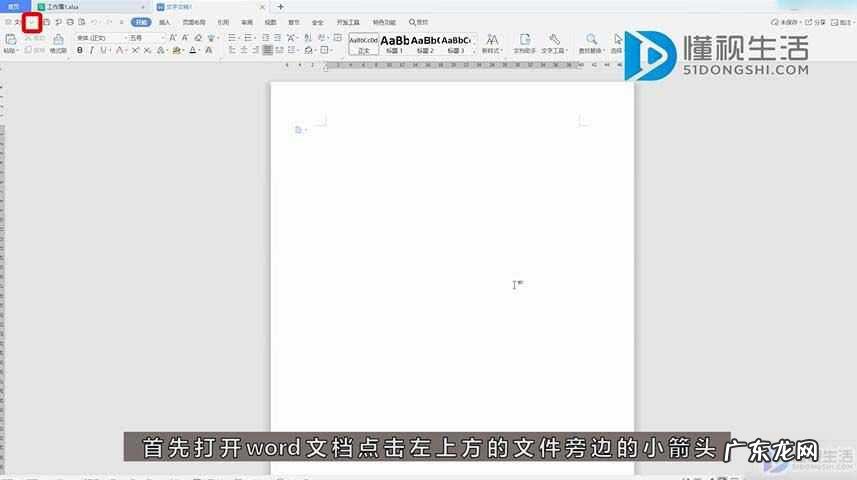Open the font size combo box
Viewport: 857px width, 480px height.
[x=146, y=38]
